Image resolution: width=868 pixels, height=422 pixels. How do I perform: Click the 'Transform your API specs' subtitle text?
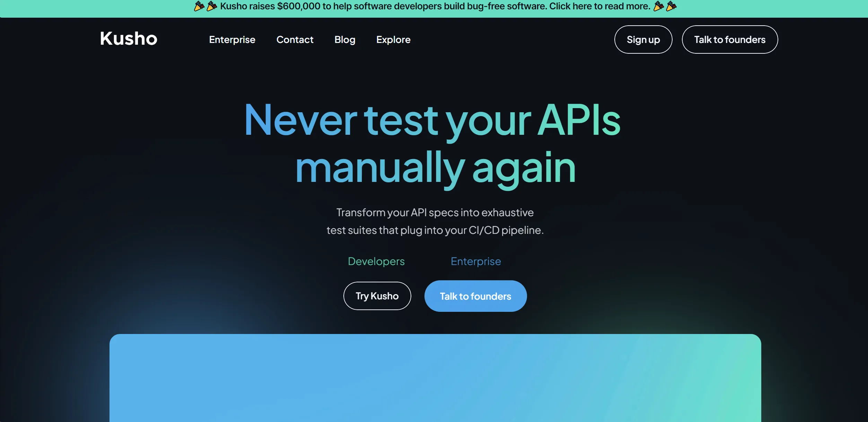click(x=435, y=221)
